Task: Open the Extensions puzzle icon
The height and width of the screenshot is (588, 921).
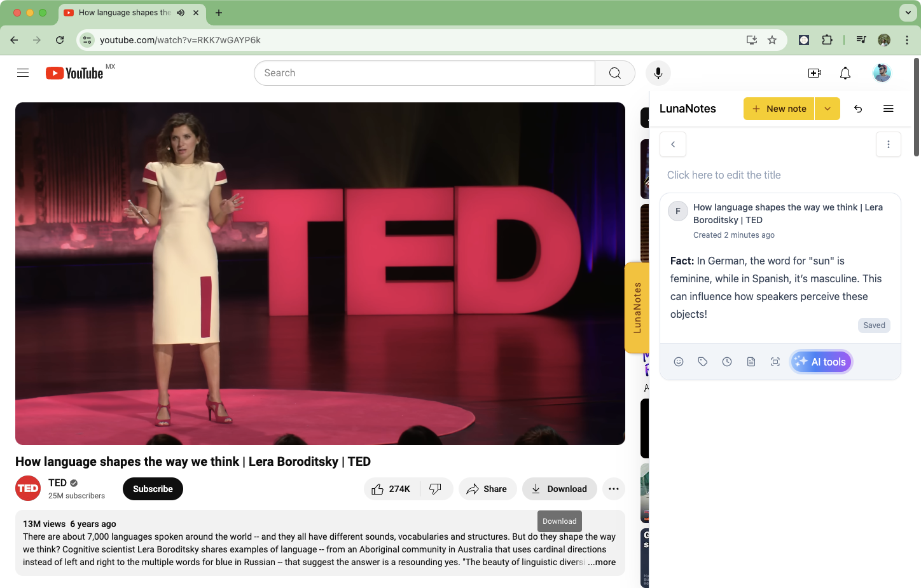Action: click(x=827, y=40)
